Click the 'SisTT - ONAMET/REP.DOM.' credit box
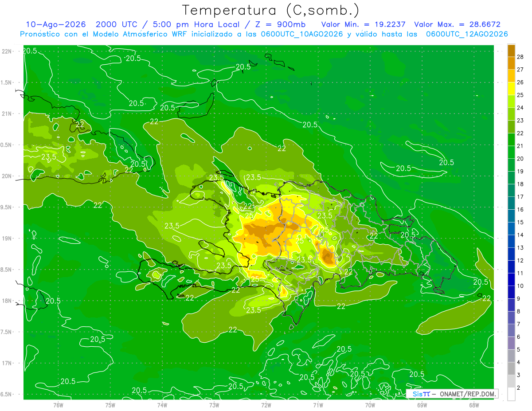 pos(452,394)
